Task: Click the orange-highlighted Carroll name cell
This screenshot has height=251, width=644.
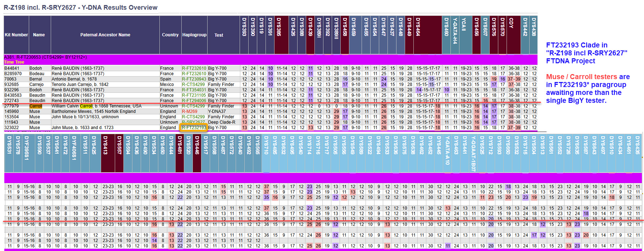Action: click(x=36, y=106)
